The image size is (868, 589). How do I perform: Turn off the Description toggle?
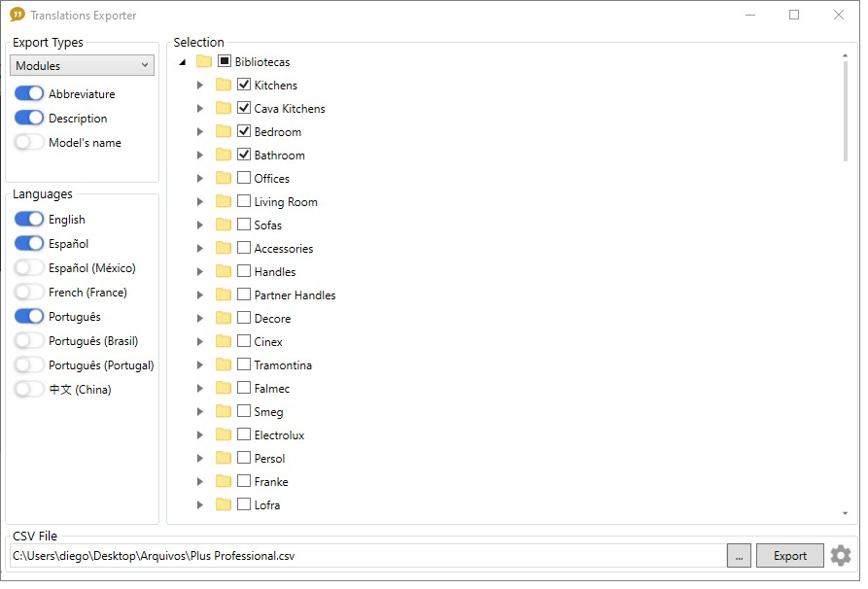29,119
